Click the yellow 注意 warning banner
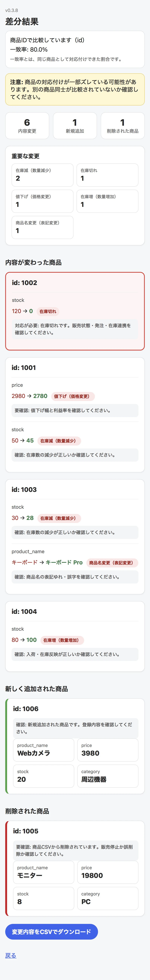The image size is (150, 980). pyautogui.click(x=75, y=89)
